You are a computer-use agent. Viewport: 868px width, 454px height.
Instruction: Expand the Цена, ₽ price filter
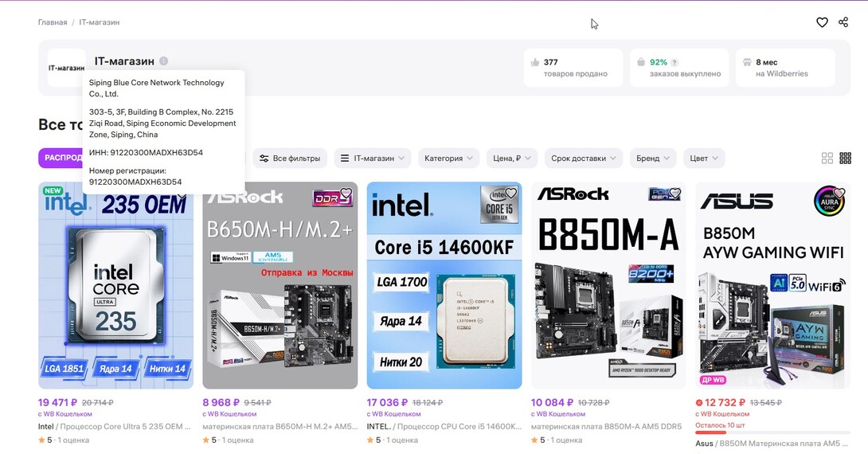[x=512, y=159]
